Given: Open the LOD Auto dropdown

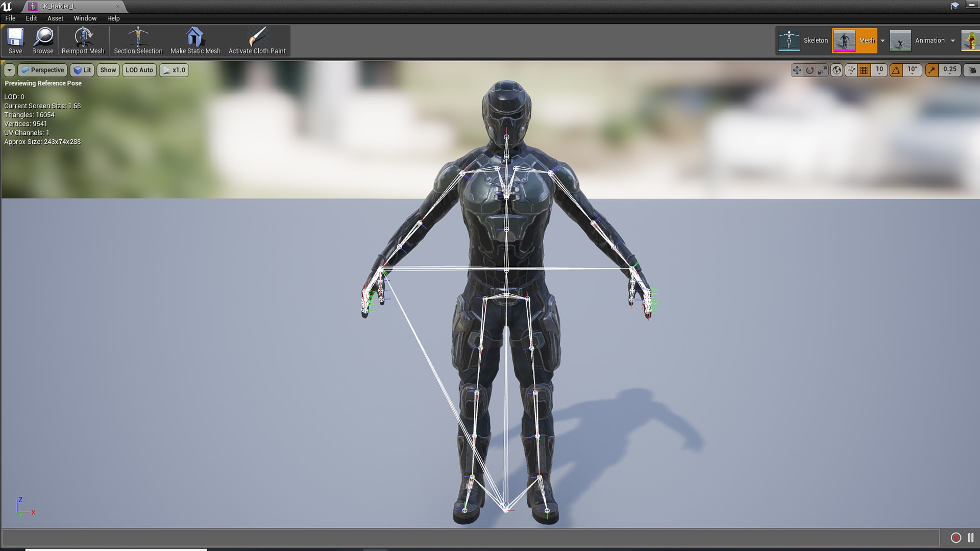Looking at the screenshot, I should click(x=139, y=70).
